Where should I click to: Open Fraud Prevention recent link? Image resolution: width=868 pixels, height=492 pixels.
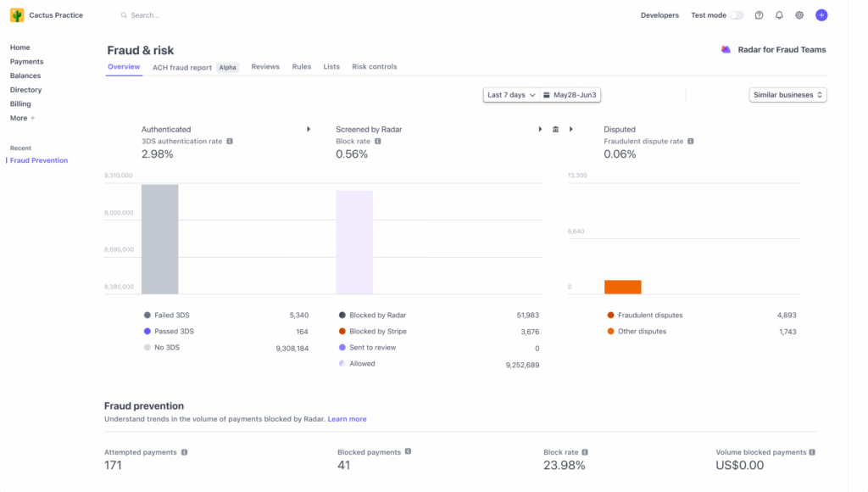(39, 160)
